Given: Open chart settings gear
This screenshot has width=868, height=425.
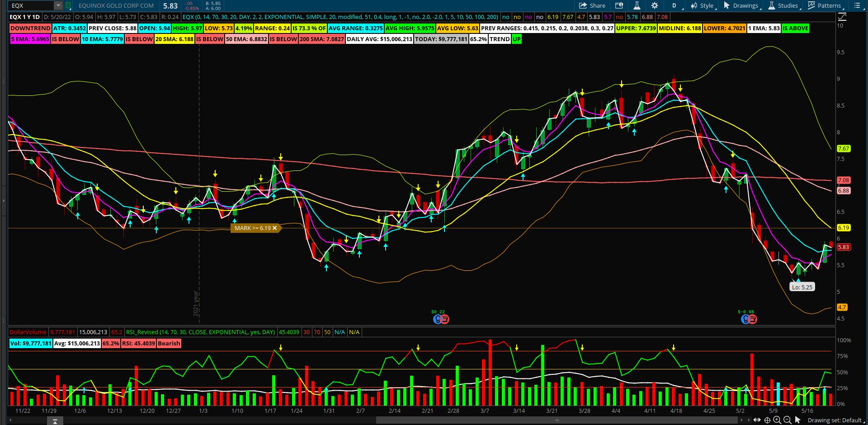Looking at the screenshot, I should pos(655,5).
